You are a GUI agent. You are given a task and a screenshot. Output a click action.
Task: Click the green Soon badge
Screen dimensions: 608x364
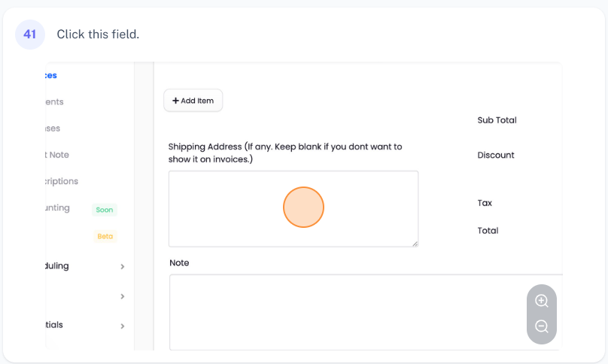(105, 210)
